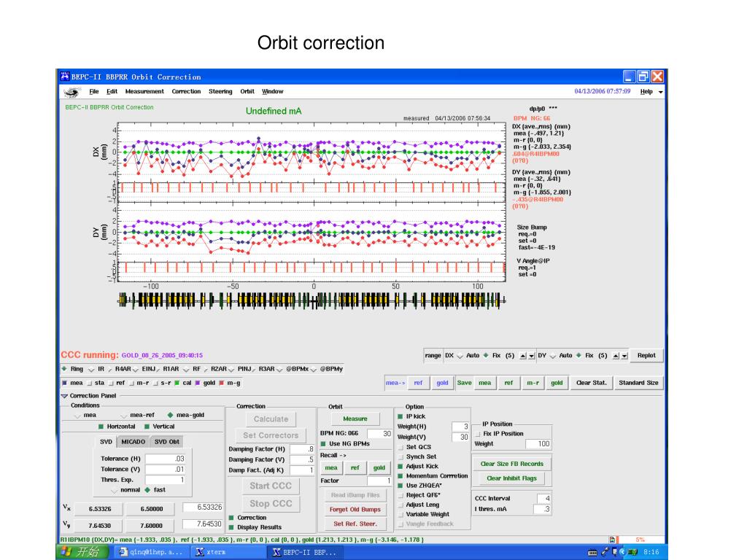Switch to the SVD Obt tab

(x=166, y=442)
